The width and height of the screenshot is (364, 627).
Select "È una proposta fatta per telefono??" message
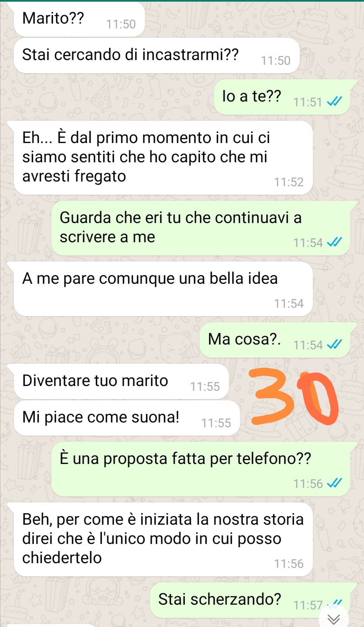tap(201, 469)
